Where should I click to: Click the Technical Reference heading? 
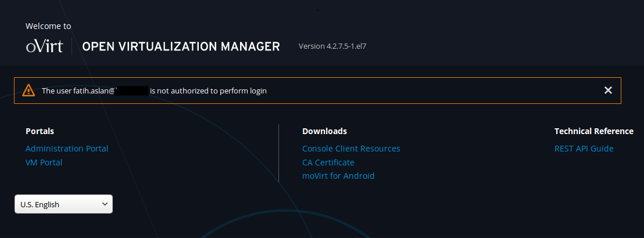(594, 131)
